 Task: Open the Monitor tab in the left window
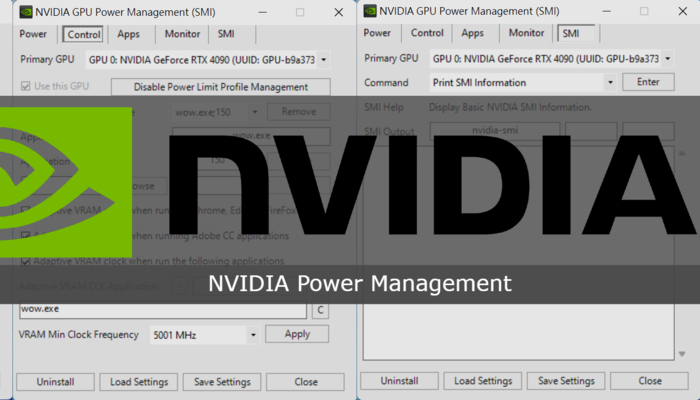coord(182,34)
